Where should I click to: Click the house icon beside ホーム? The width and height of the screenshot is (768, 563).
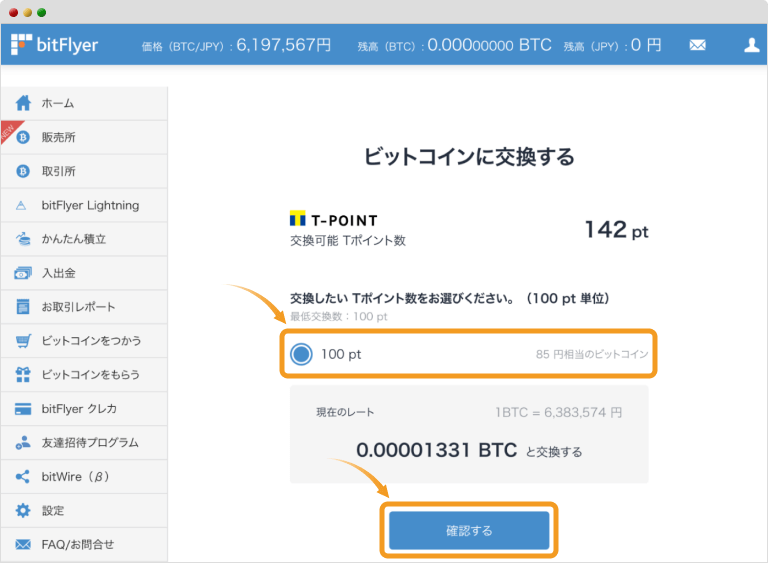point(23,103)
